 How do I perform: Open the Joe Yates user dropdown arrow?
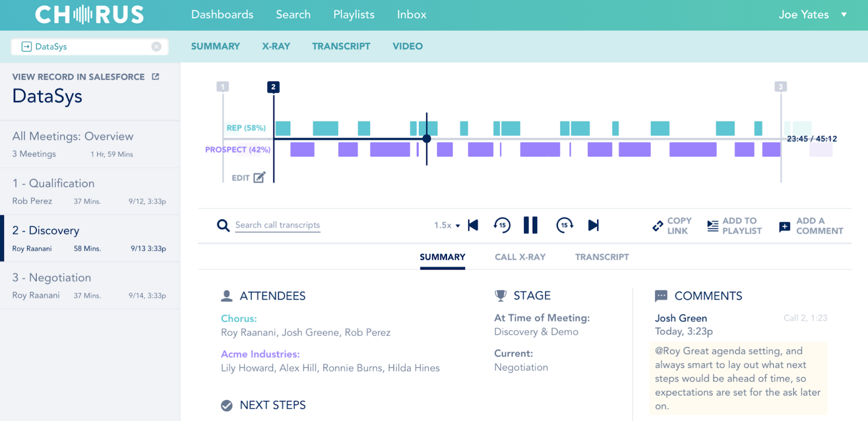tap(844, 15)
